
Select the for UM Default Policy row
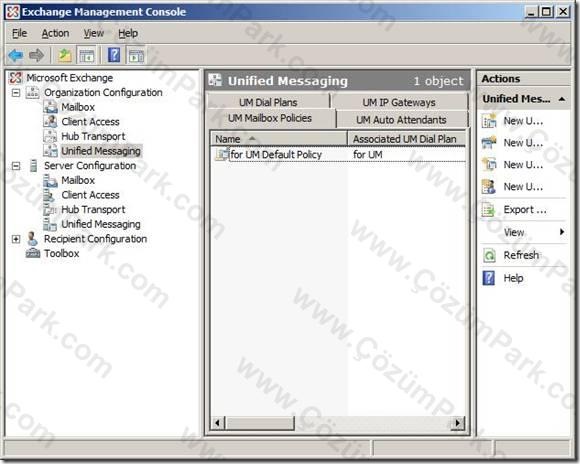[338, 154]
